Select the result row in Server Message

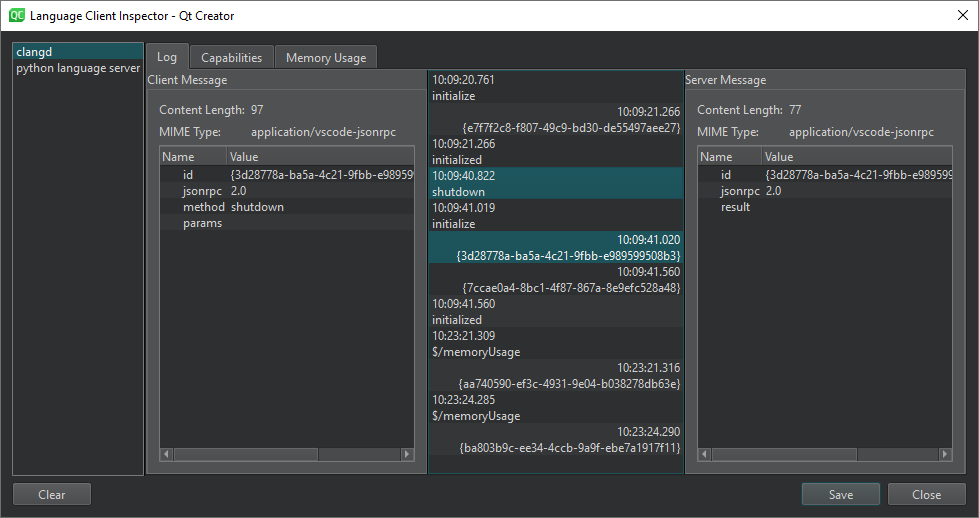(735, 207)
